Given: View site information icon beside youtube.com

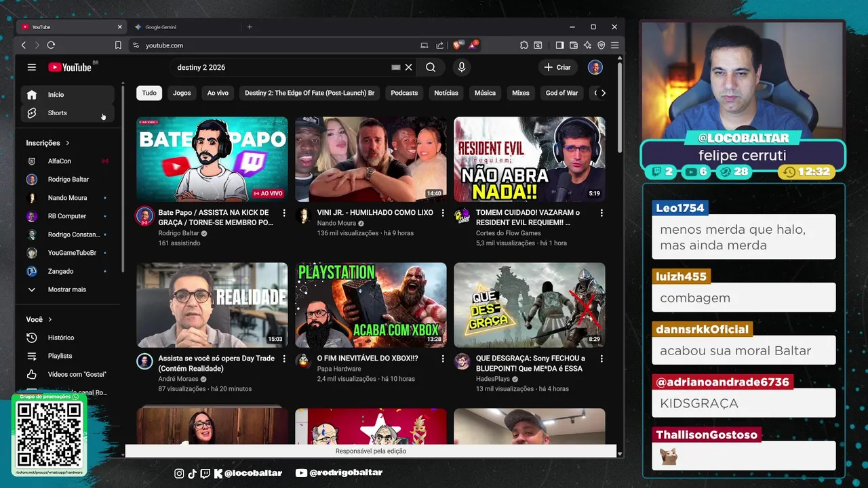Looking at the screenshot, I should (x=136, y=45).
